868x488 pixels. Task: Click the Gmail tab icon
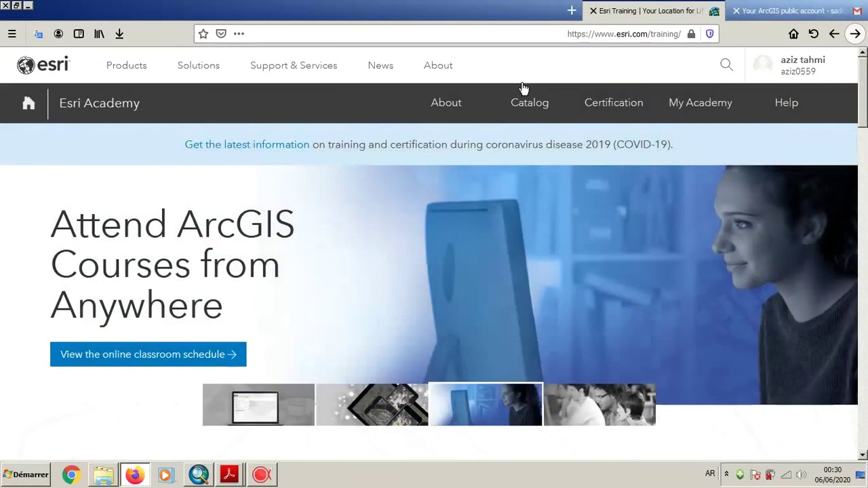click(x=857, y=11)
